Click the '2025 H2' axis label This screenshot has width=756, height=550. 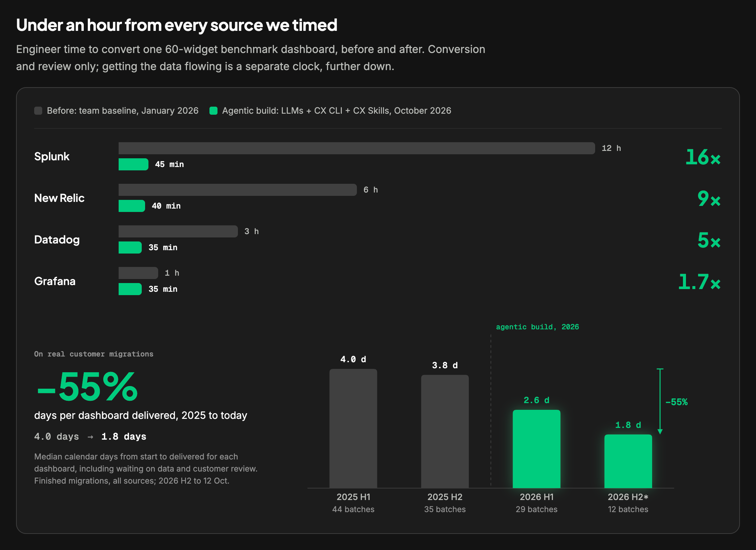point(445,497)
